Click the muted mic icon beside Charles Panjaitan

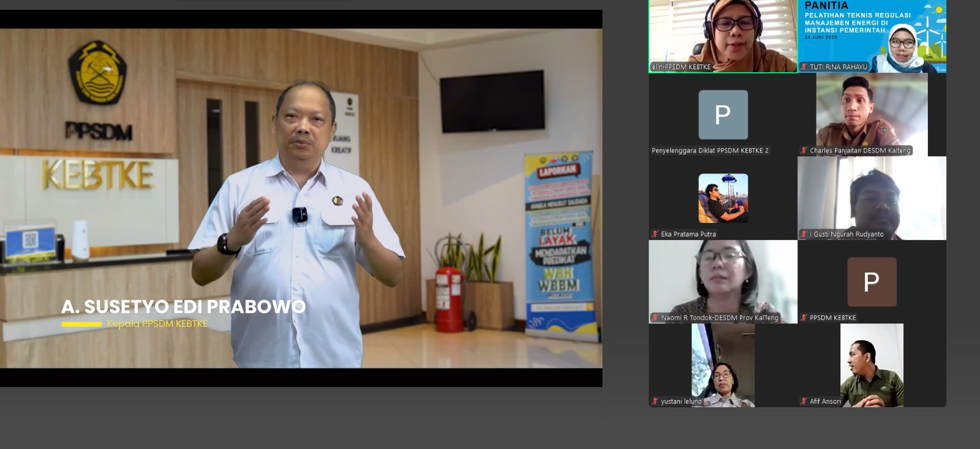coord(804,150)
